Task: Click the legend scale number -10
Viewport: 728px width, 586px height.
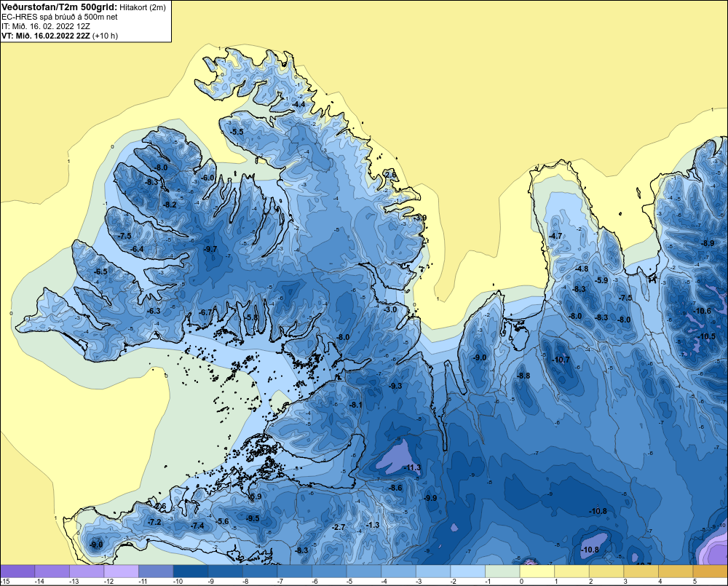Action: [x=178, y=581]
